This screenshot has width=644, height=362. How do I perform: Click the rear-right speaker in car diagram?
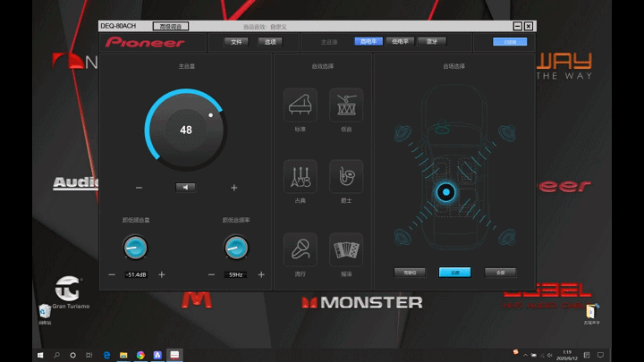pyautogui.click(x=507, y=237)
